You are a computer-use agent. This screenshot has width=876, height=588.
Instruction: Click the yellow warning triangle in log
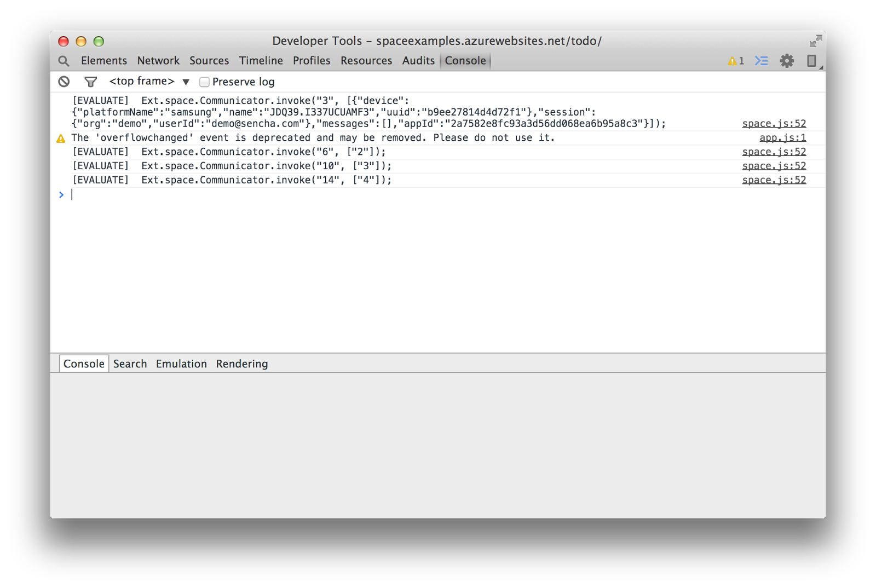point(61,139)
